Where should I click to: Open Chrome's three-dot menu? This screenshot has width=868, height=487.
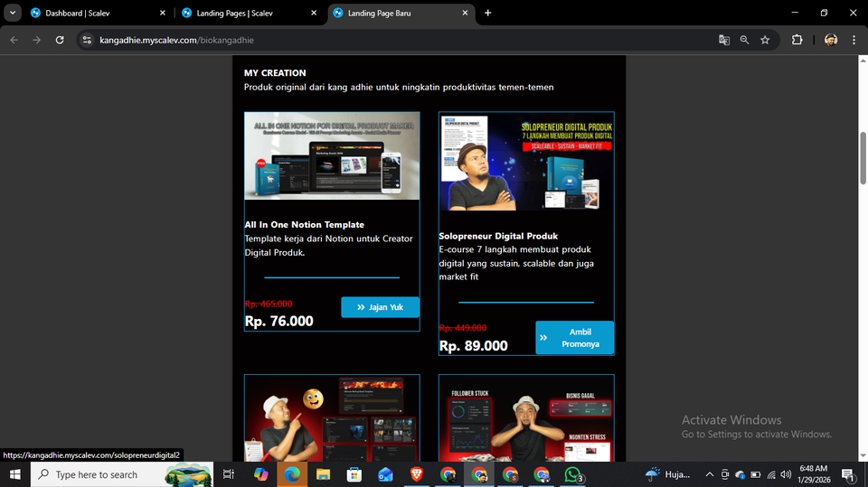tap(854, 40)
